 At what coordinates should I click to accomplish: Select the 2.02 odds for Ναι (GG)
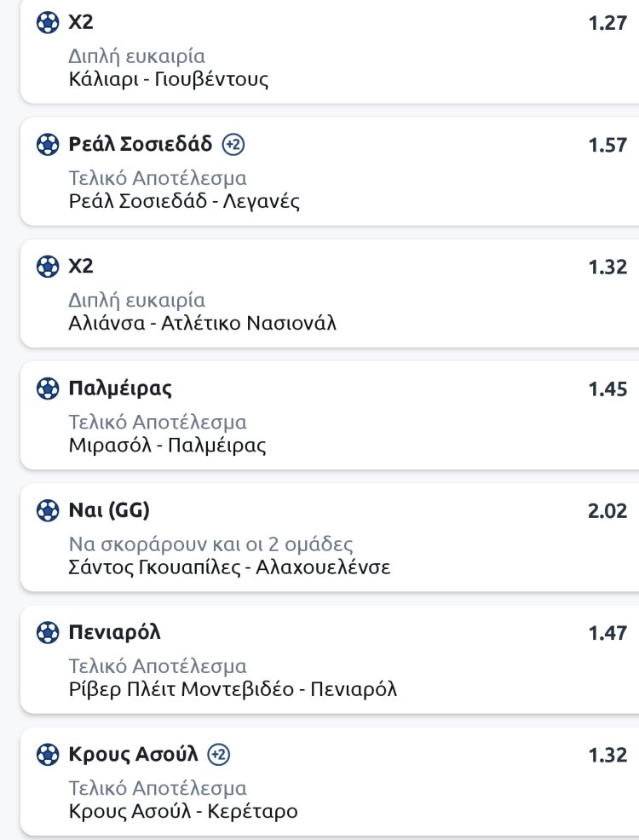(x=607, y=511)
